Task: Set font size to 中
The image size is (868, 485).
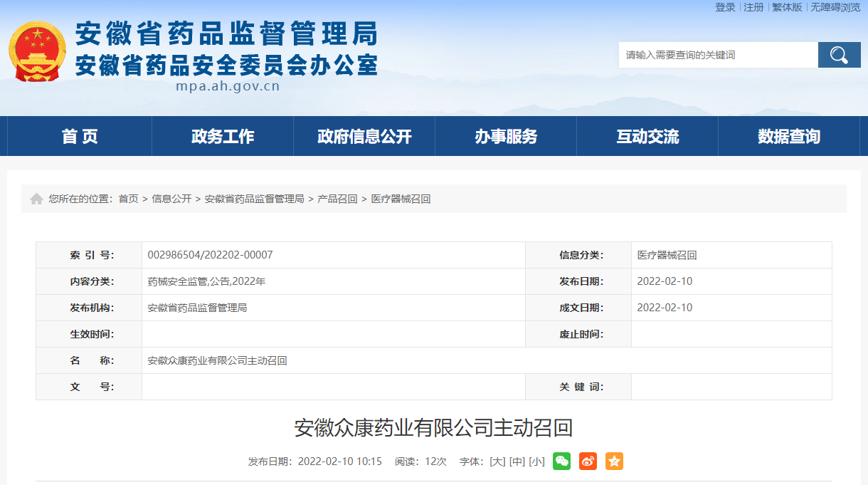Action: pos(517,461)
